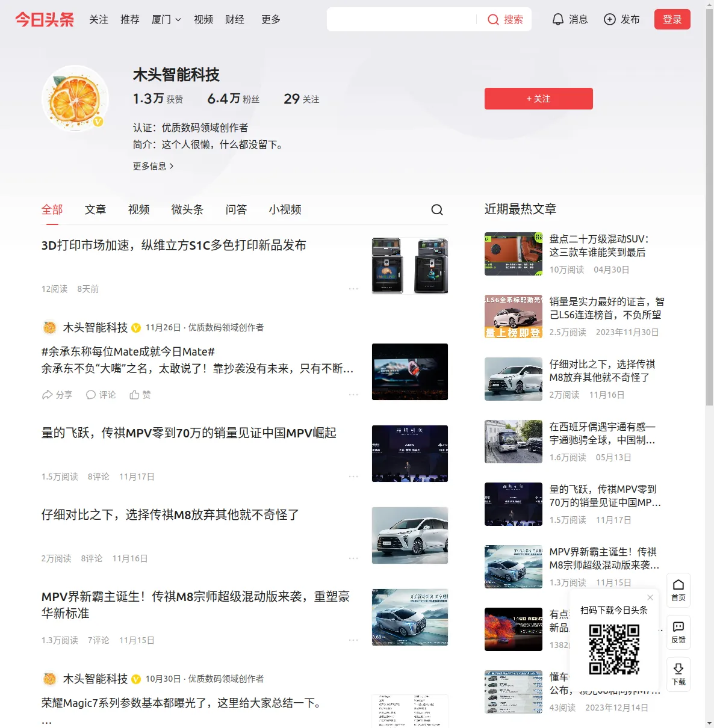Share the 余承东 post
714x728 pixels.
pos(57,395)
